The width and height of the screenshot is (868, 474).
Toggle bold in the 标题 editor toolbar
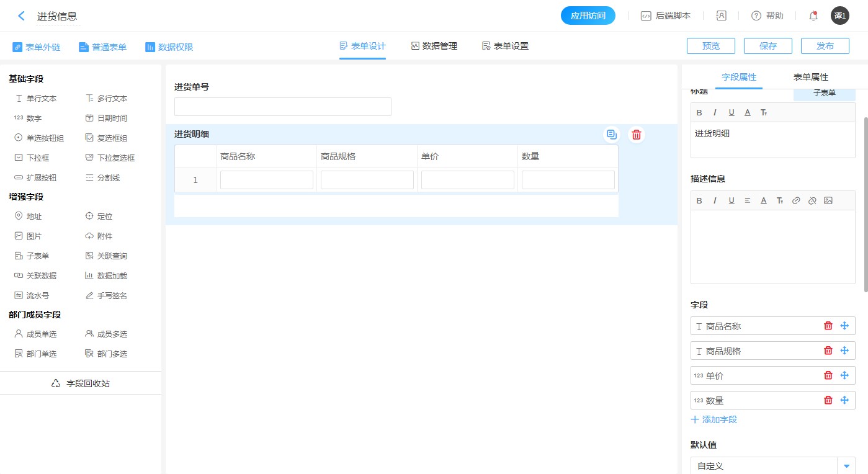click(x=699, y=112)
